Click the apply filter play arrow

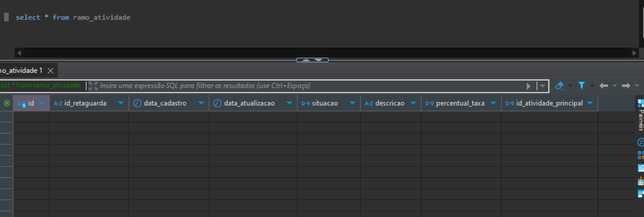pos(528,86)
